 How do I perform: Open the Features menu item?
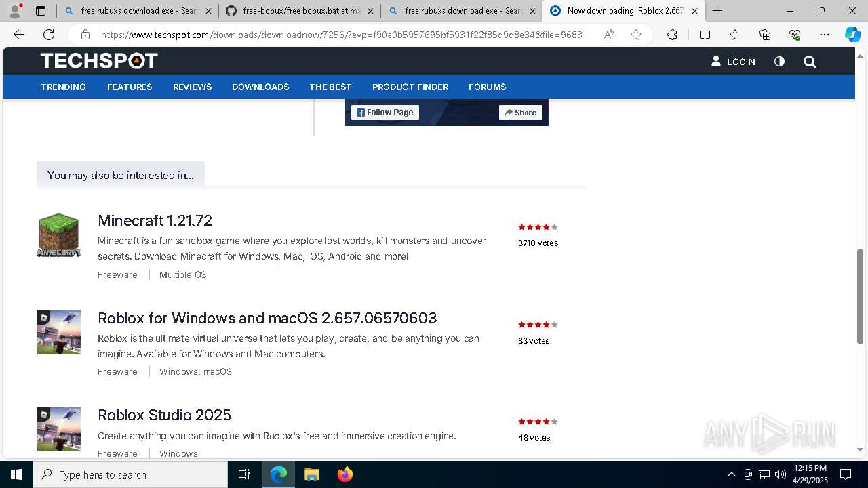point(130,87)
